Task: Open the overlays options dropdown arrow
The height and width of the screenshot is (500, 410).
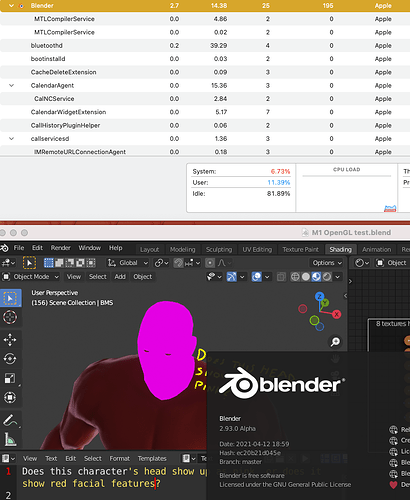Action: point(267,277)
